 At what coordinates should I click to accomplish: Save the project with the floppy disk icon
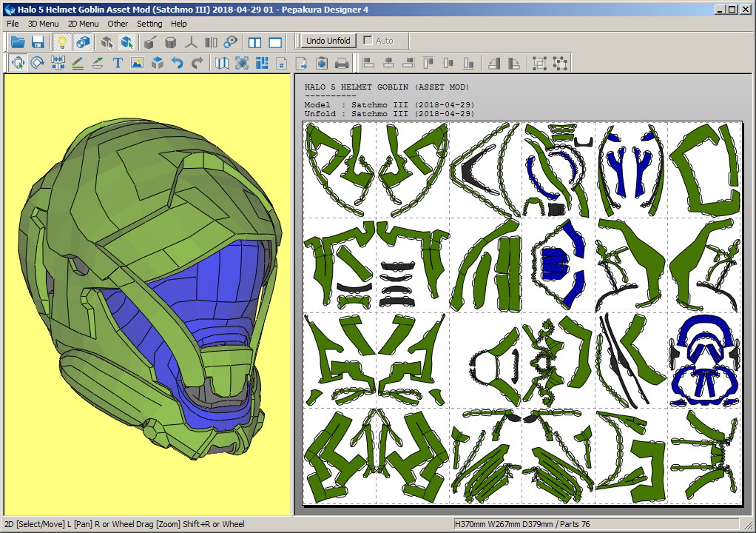click(38, 42)
